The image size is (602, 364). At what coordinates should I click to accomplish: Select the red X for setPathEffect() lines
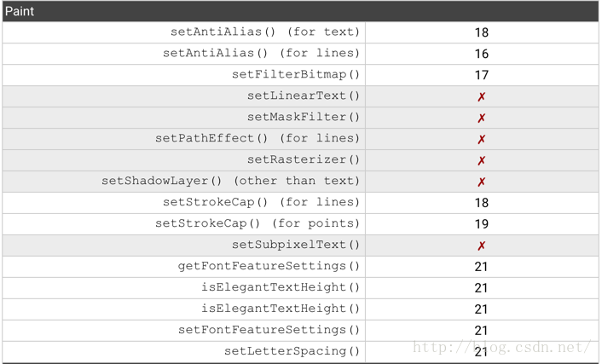pyautogui.click(x=482, y=139)
